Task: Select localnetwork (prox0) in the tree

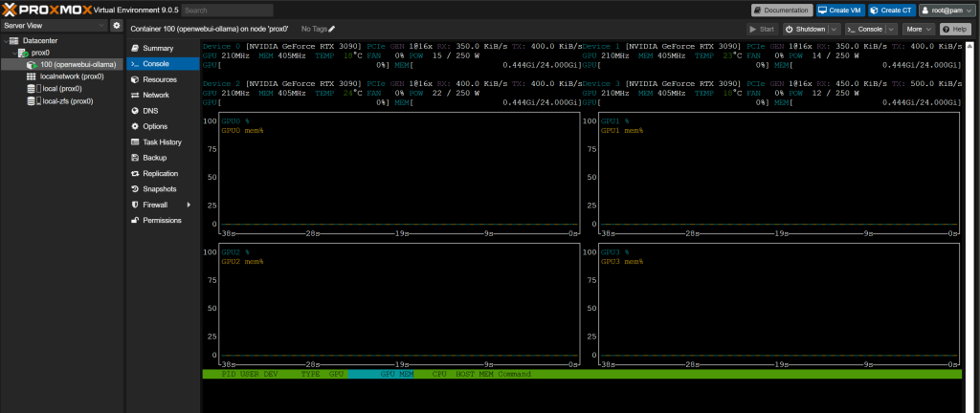Action: click(71, 76)
